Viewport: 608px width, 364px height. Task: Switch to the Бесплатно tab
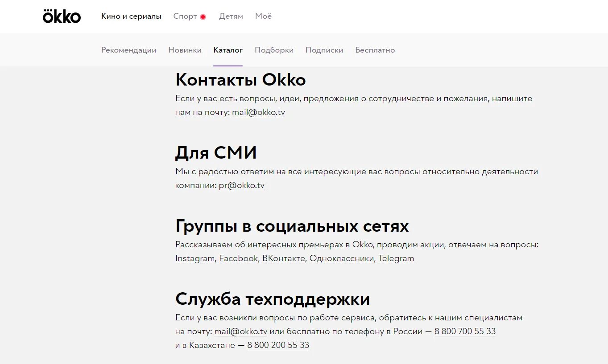[375, 50]
